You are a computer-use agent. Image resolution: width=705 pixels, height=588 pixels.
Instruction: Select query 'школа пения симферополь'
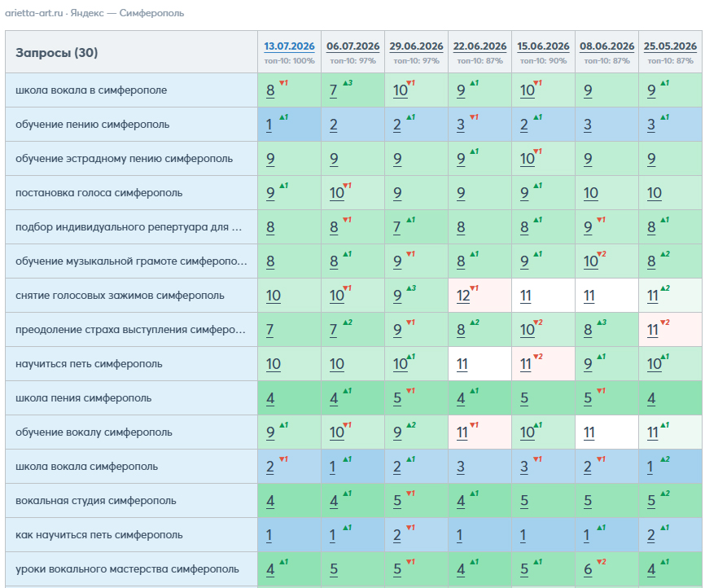[84, 397]
